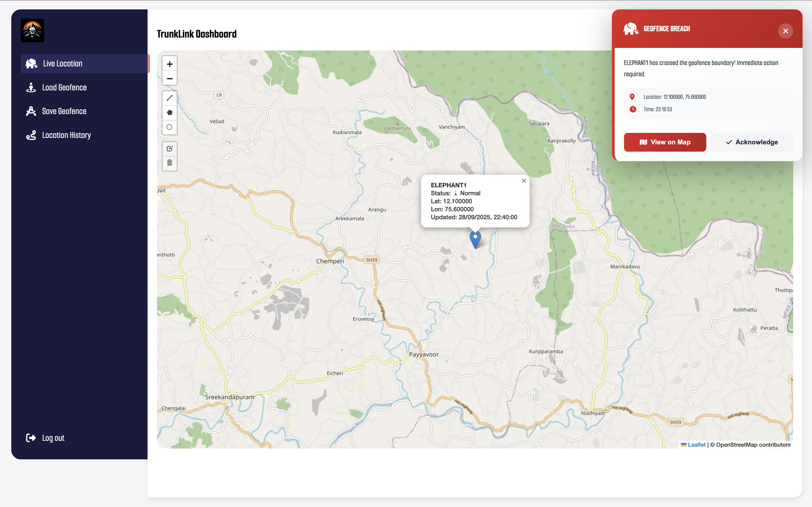Zoom in on the map
The image size is (812, 507).
pos(170,64)
